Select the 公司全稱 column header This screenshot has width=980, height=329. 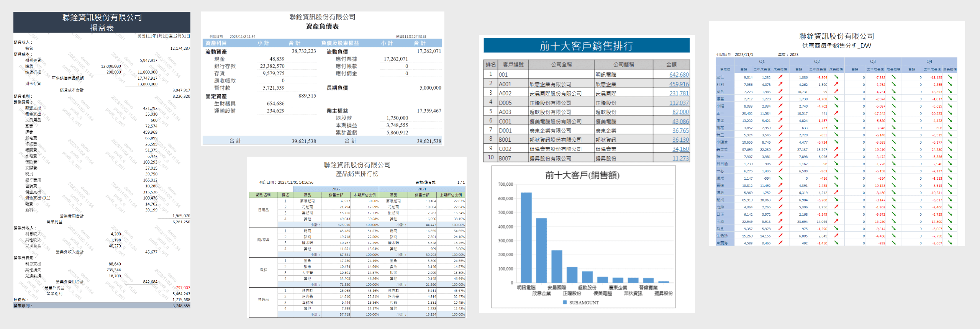[x=561, y=64]
